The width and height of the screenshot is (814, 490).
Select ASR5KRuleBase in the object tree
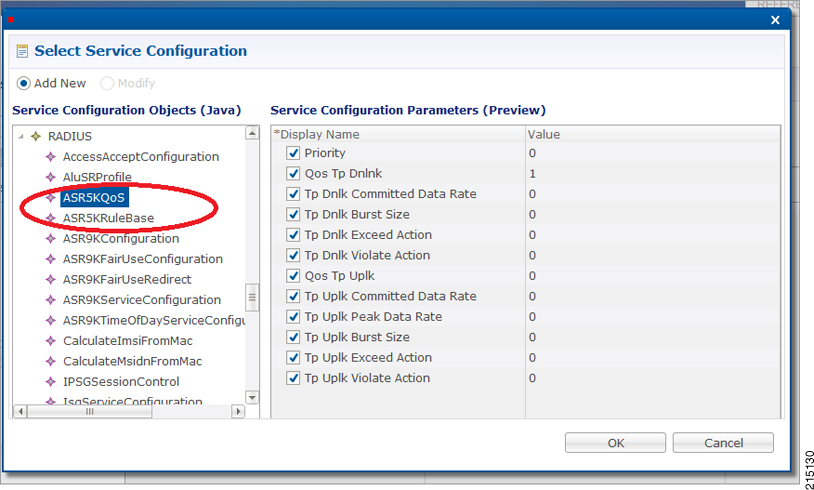coord(108,218)
